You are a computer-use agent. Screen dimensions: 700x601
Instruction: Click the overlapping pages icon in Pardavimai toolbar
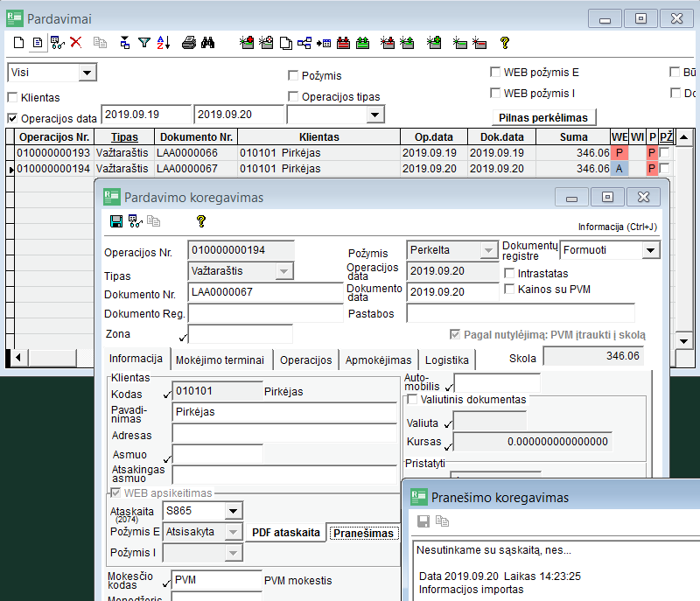[x=286, y=43]
